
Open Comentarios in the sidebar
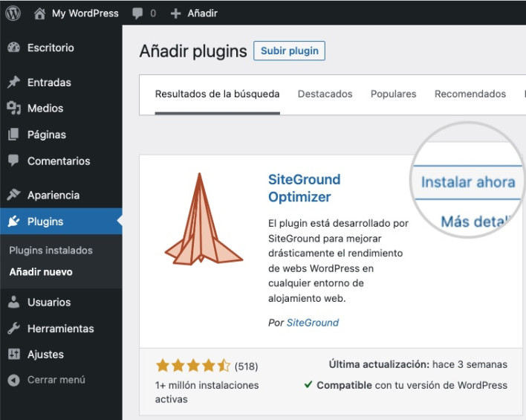pos(59,161)
